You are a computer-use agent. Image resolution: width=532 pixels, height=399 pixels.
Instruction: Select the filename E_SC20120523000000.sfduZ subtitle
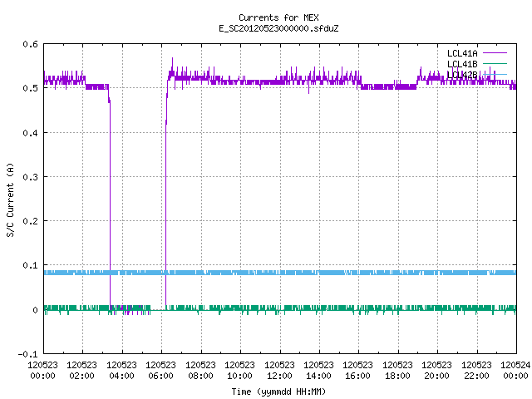278,28
